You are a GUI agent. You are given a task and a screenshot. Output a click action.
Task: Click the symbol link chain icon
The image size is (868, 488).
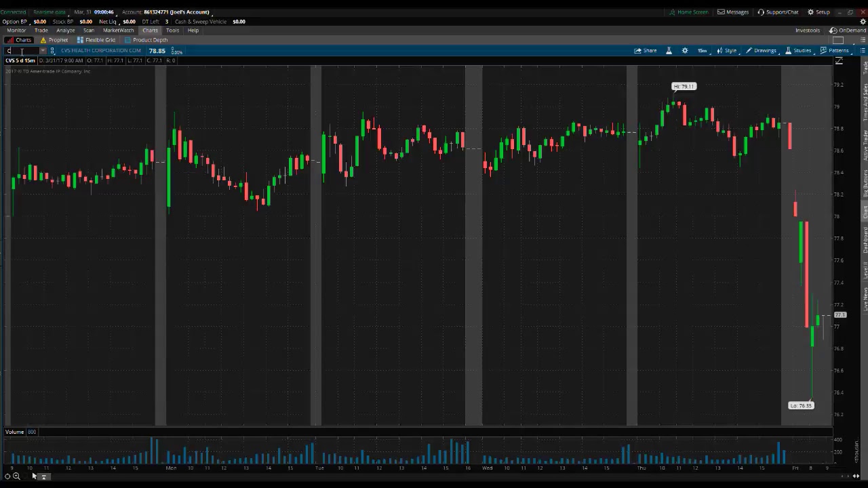52,51
